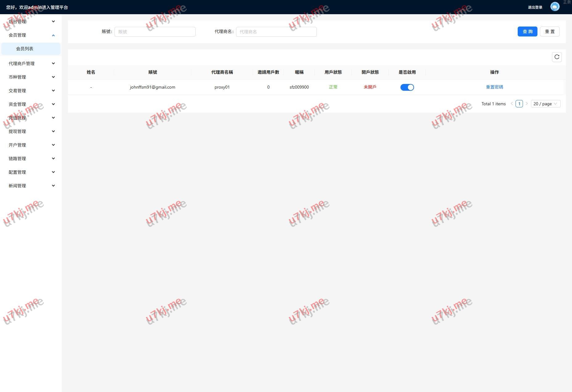This screenshot has width=572, height=392.
Task: Click the table refresh icon
Action: (x=557, y=57)
